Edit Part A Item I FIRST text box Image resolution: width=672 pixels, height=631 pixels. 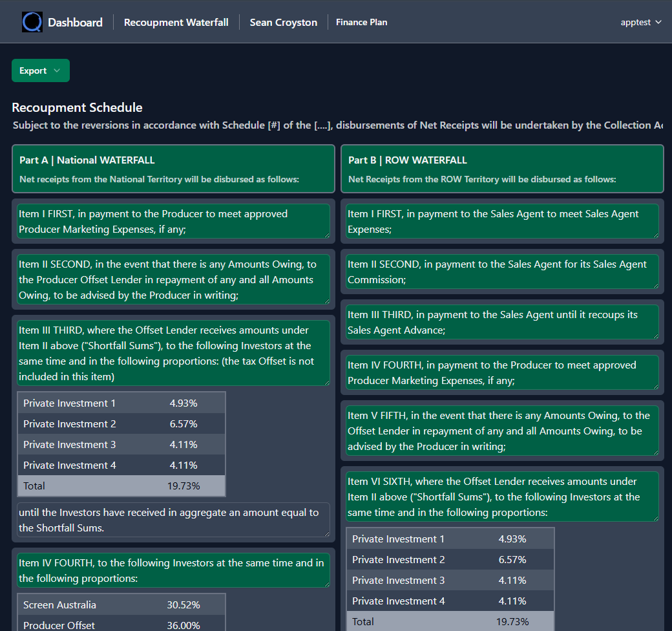[173, 221]
